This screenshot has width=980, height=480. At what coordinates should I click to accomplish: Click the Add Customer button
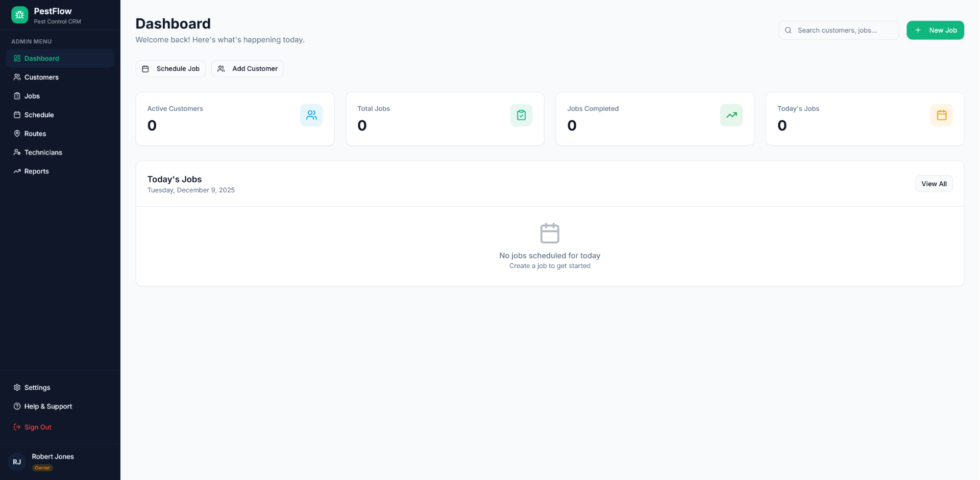coord(248,69)
